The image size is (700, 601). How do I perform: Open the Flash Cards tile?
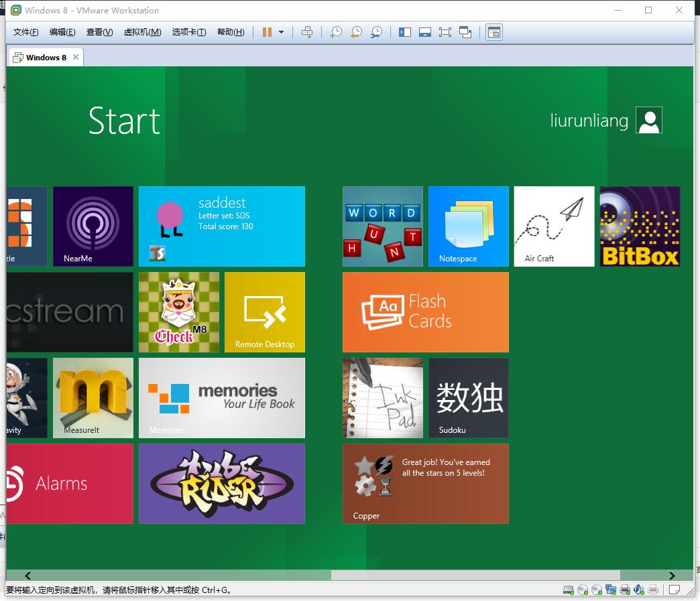coord(426,312)
